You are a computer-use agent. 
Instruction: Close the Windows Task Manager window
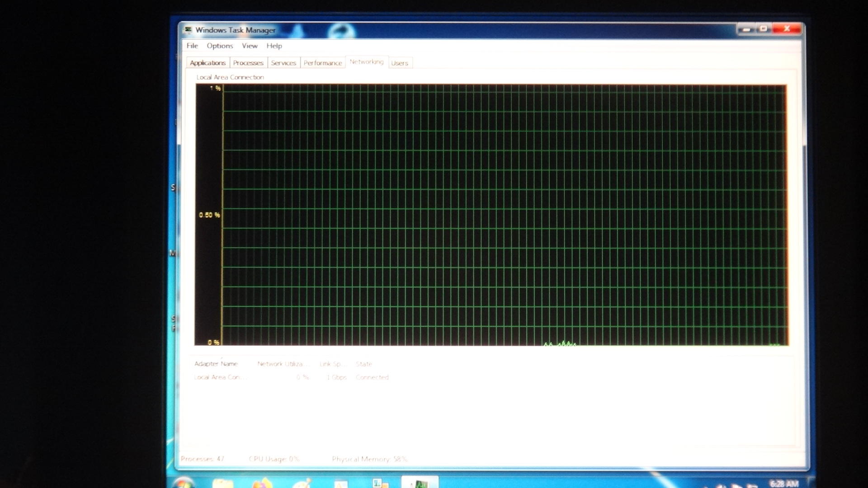coord(787,29)
